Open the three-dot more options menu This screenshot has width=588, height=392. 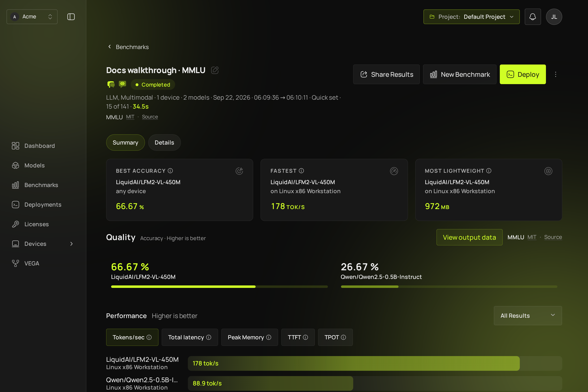click(556, 74)
